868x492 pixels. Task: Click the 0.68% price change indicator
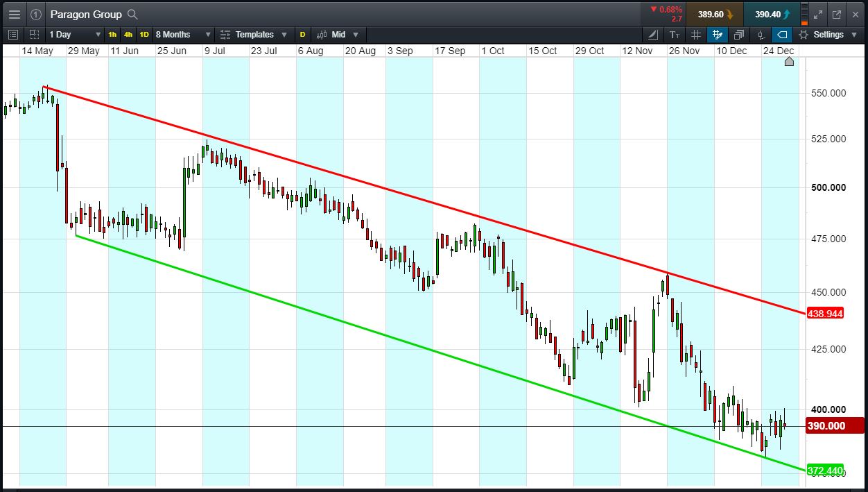pyautogui.click(x=666, y=10)
